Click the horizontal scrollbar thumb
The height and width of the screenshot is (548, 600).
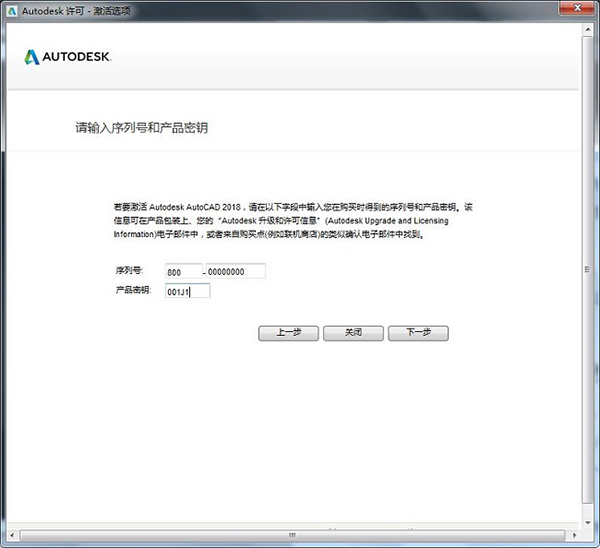point(292,535)
